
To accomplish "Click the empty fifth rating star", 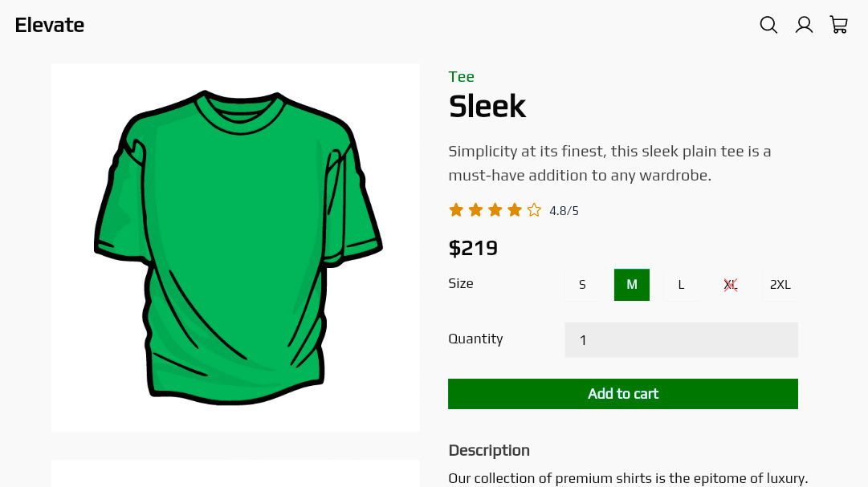I will pos(534,210).
